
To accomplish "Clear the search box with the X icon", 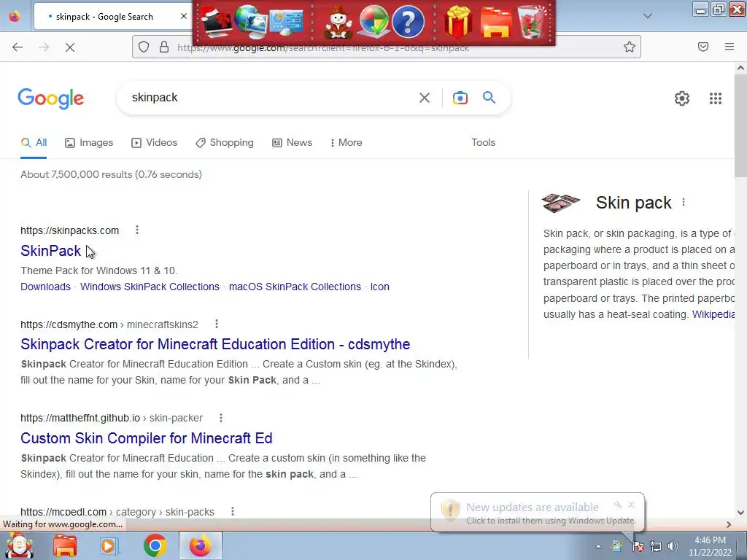I will tap(424, 98).
